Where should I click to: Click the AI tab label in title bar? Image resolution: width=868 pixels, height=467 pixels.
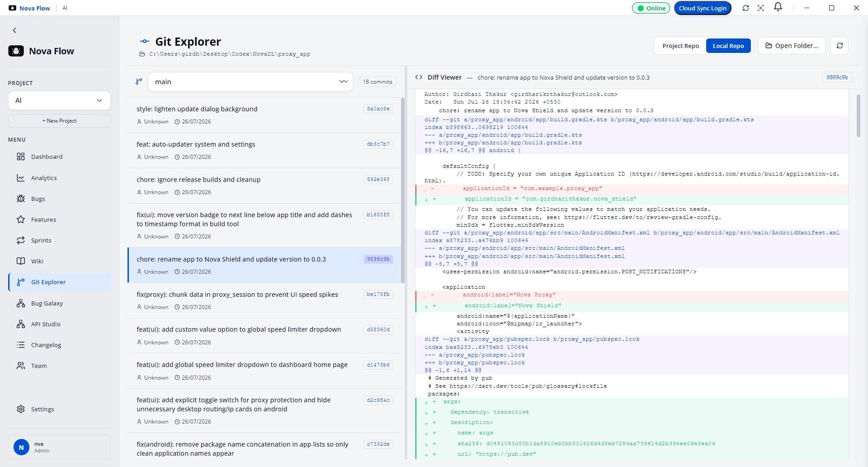coord(65,8)
